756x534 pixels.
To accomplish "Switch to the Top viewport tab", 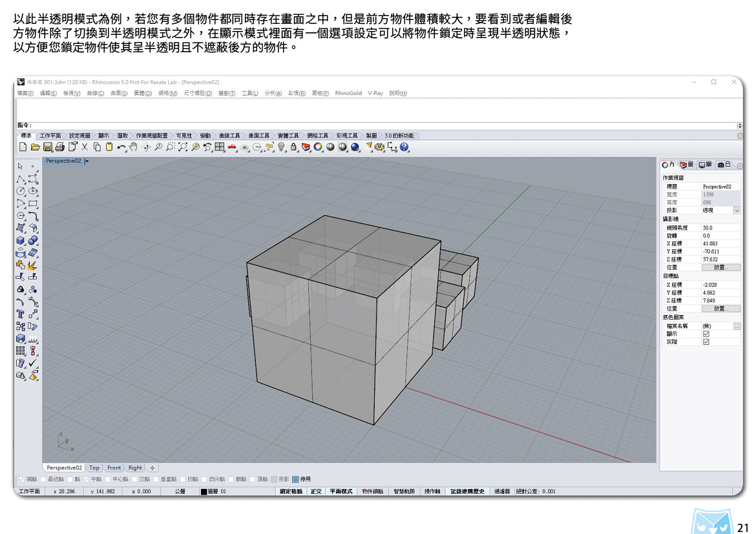I will click(x=94, y=468).
